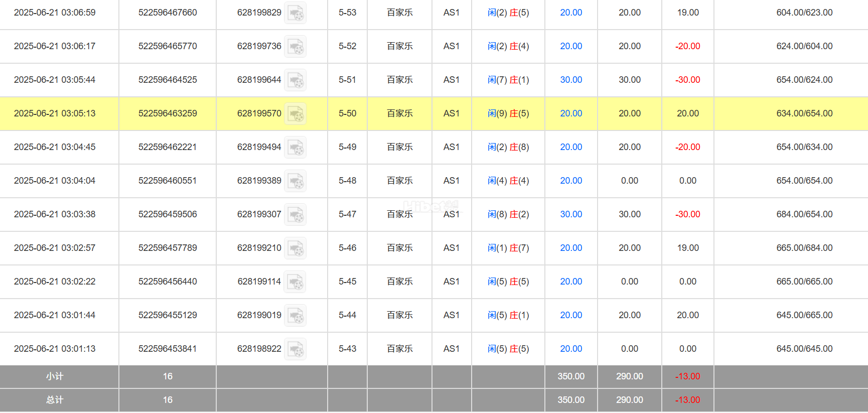The height and width of the screenshot is (413, 868).
Task: View replay icon for game 628198922
Action: click(x=296, y=349)
